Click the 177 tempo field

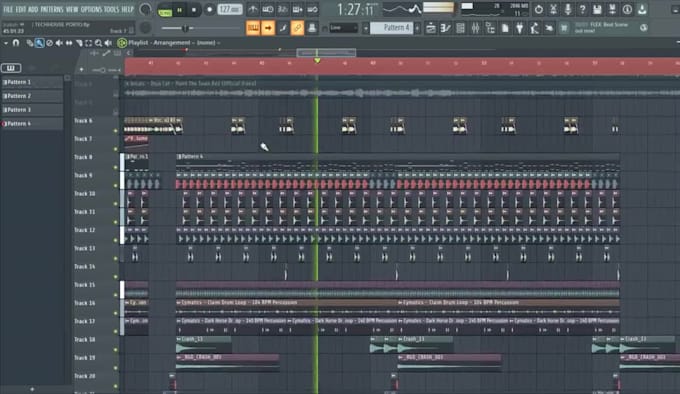(x=229, y=9)
